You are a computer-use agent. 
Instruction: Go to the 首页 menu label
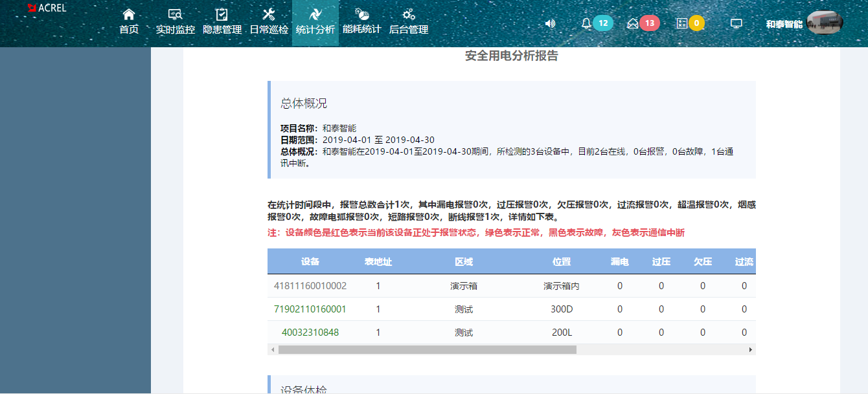point(129,30)
